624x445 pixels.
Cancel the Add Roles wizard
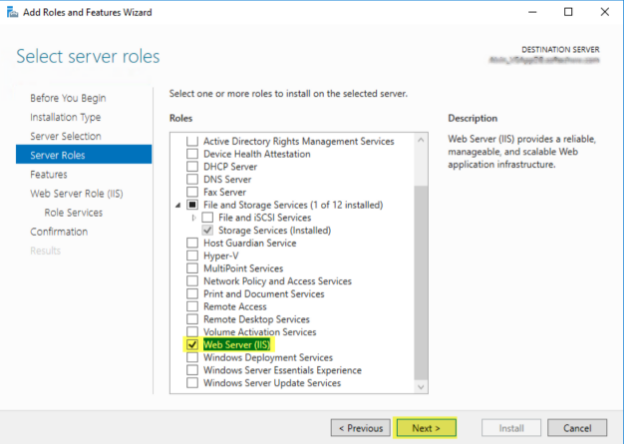click(x=576, y=427)
